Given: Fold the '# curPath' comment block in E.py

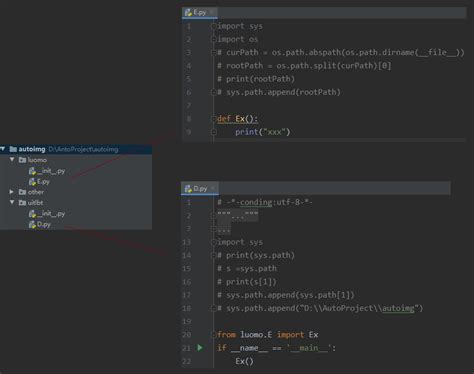Looking at the screenshot, I should tap(214, 52).
